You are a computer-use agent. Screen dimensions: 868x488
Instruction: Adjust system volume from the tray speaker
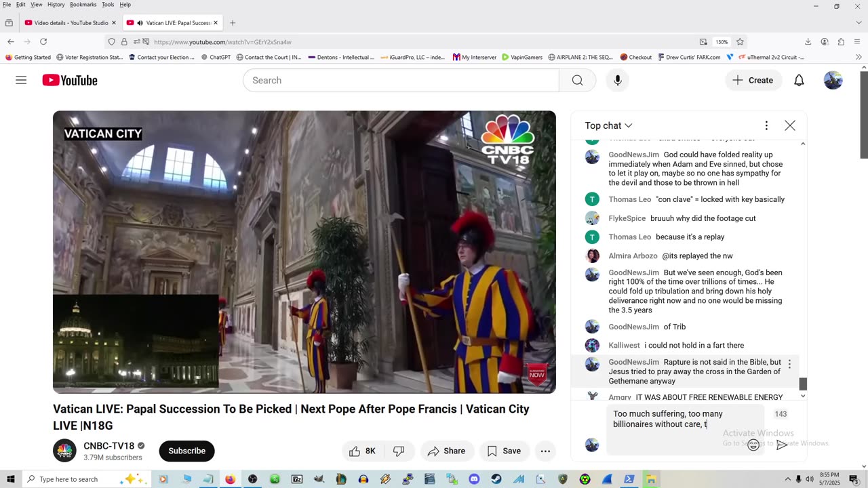[809, 479]
